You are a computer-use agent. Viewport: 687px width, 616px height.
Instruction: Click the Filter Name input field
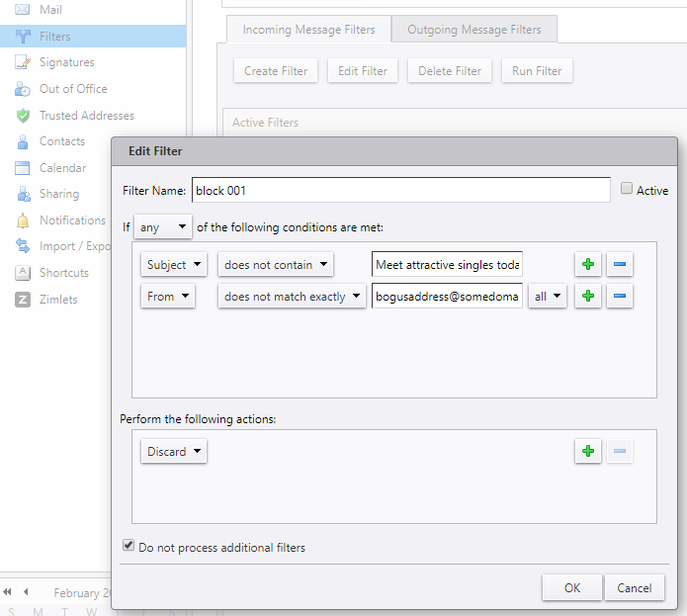click(x=401, y=190)
